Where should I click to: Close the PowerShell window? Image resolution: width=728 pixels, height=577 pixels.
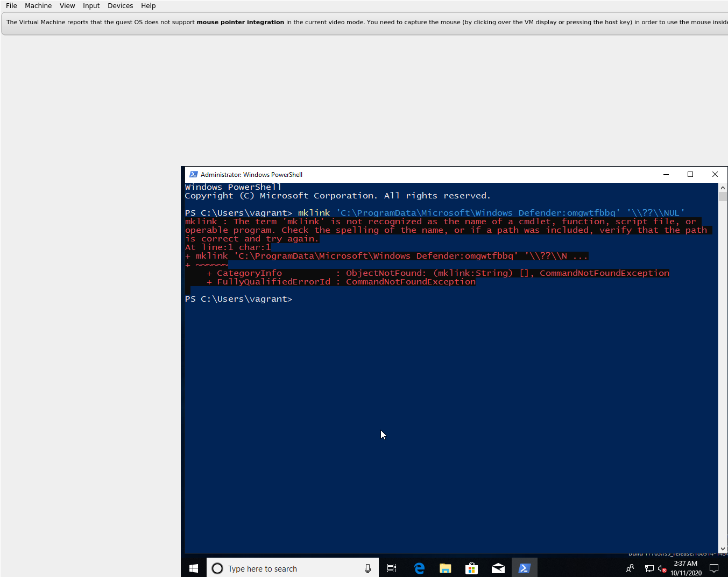click(x=715, y=174)
